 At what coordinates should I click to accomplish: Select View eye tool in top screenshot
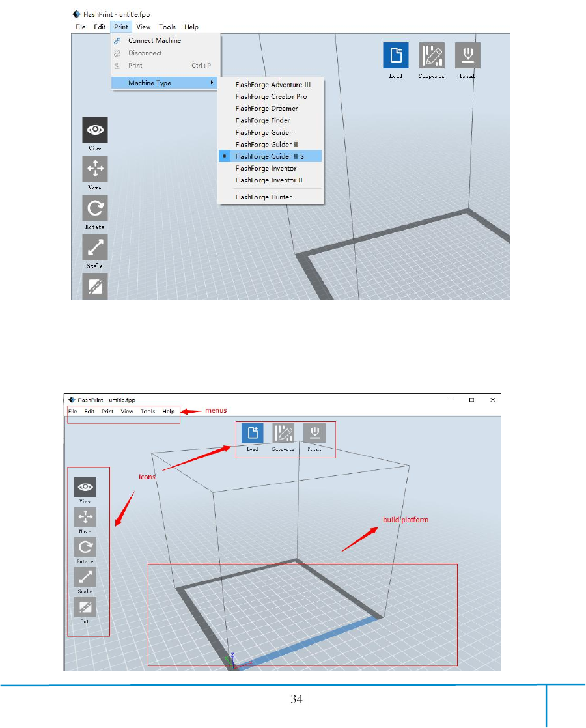point(95,130)
